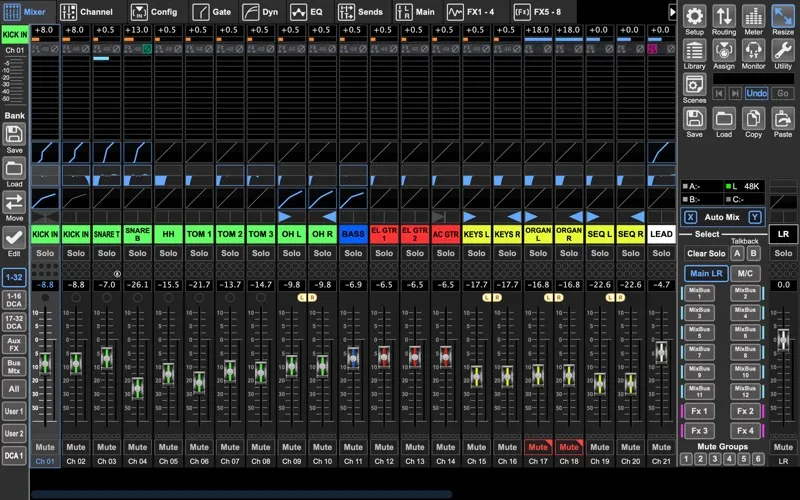
Task: Click the Save floppy icon in right panel
Action: click(x=694, y=119)
